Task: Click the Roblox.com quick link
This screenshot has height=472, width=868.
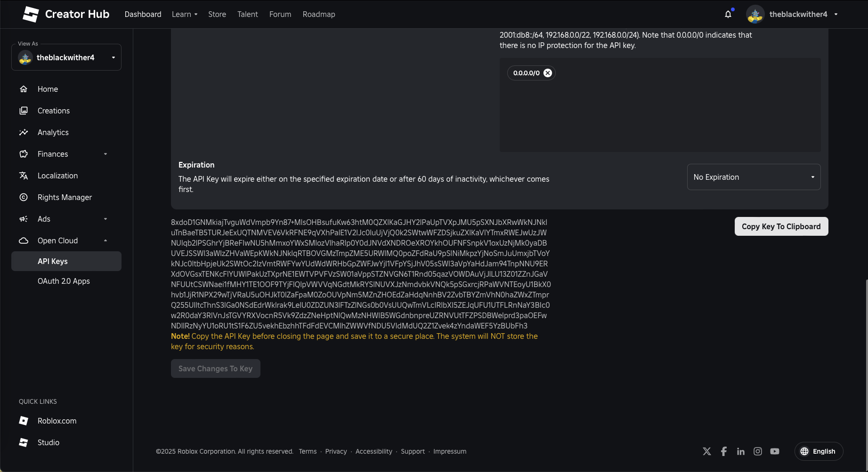Action: pyautogui.click(x=57, y=421)
